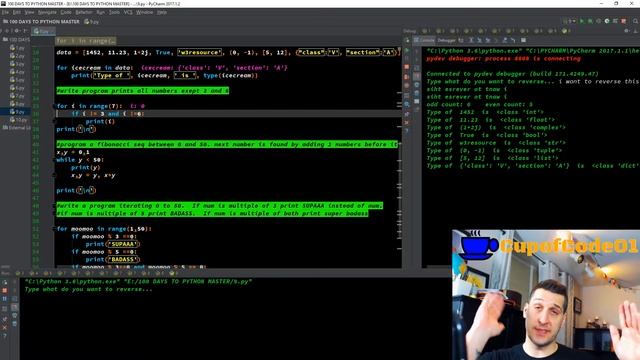Switch to the Debugger tab in Debug panel
Image resolution: width=640 pixels, height=360 pixels.
point(447,40)
